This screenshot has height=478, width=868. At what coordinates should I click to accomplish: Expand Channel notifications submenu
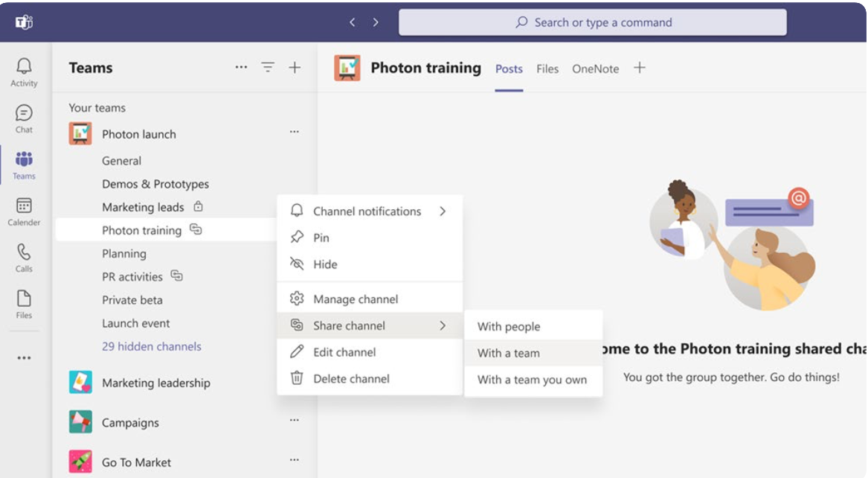(443, 211)
